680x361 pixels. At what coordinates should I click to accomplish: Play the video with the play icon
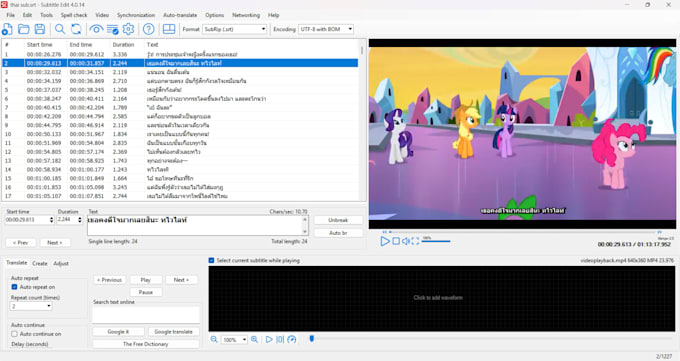click(x=385, y=241)
